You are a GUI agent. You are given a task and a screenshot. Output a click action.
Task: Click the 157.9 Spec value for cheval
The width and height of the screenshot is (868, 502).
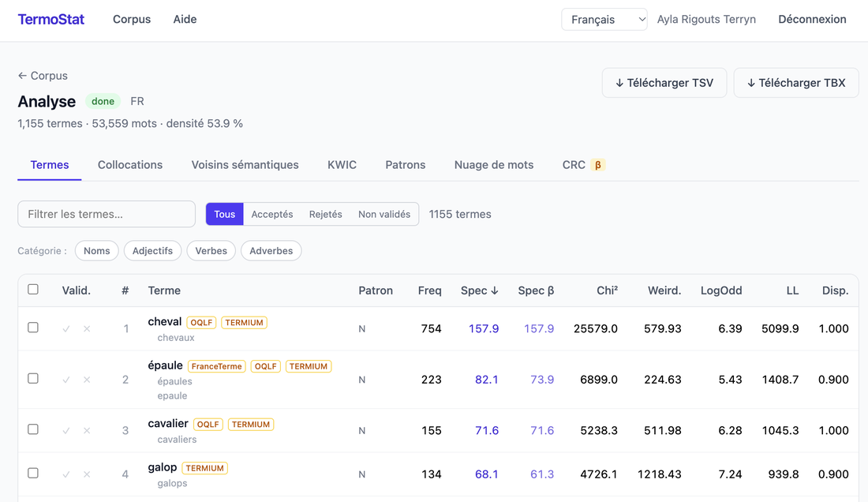(x=484, y=329)
